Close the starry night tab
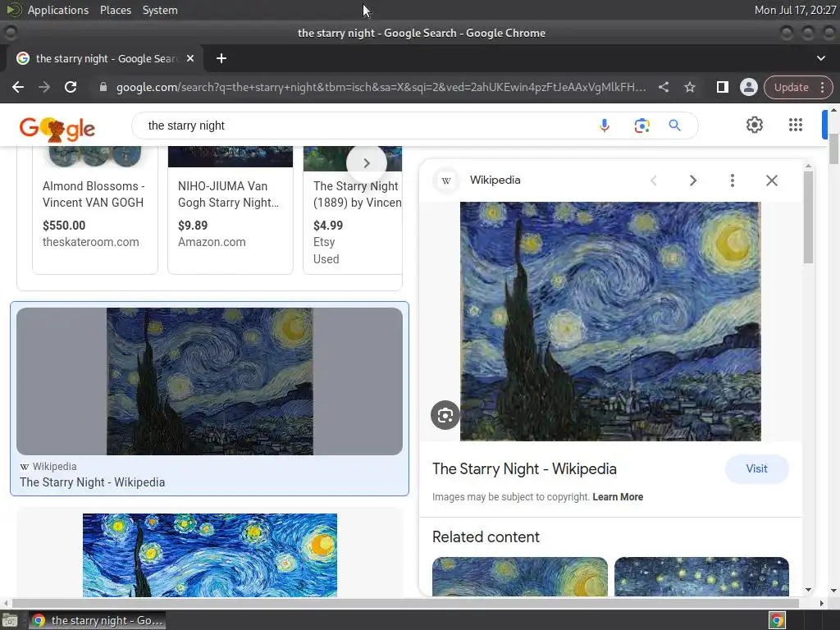This screenshot has width=840, height=630. click(x=190, y=58)
